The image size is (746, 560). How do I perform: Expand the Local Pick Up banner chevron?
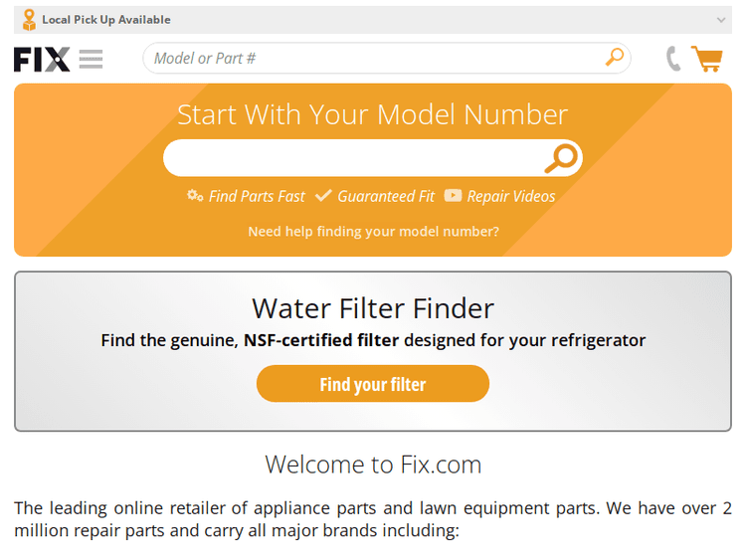[721, 20]
